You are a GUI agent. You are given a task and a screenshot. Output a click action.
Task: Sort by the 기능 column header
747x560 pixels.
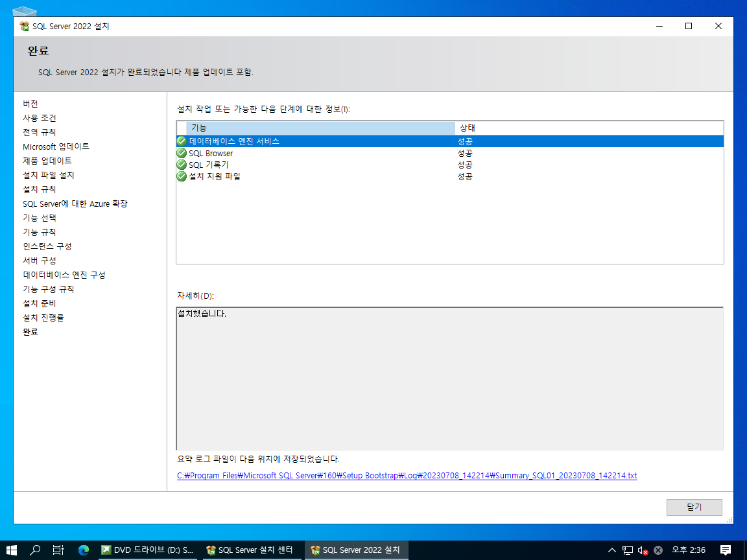click(320, 128)
